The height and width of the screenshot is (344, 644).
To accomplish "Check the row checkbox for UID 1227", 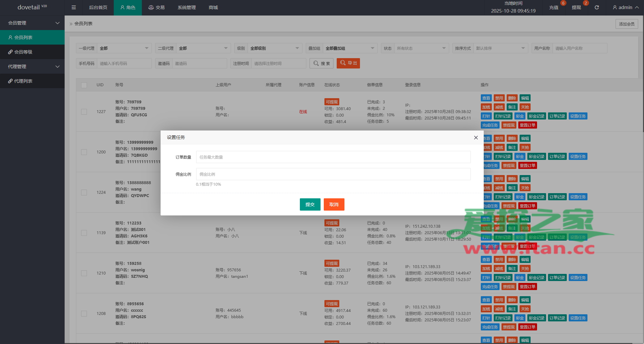I will click(84, 112).
